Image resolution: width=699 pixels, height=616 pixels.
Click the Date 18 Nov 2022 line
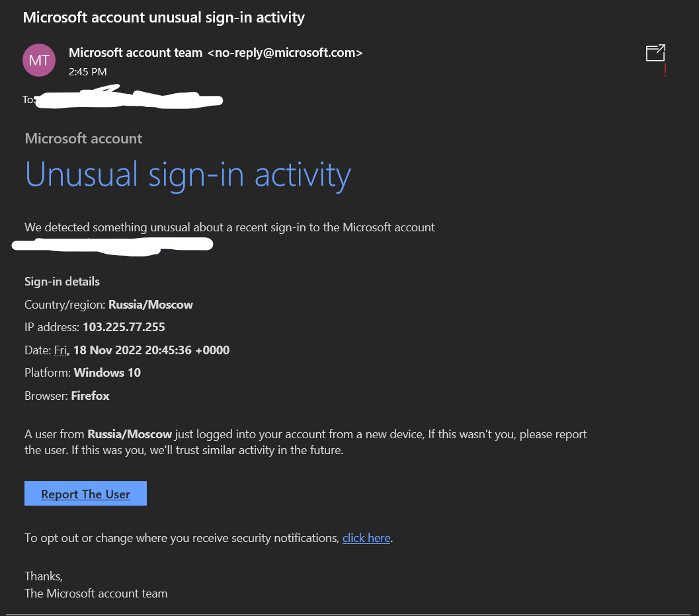tap(127, 350)
